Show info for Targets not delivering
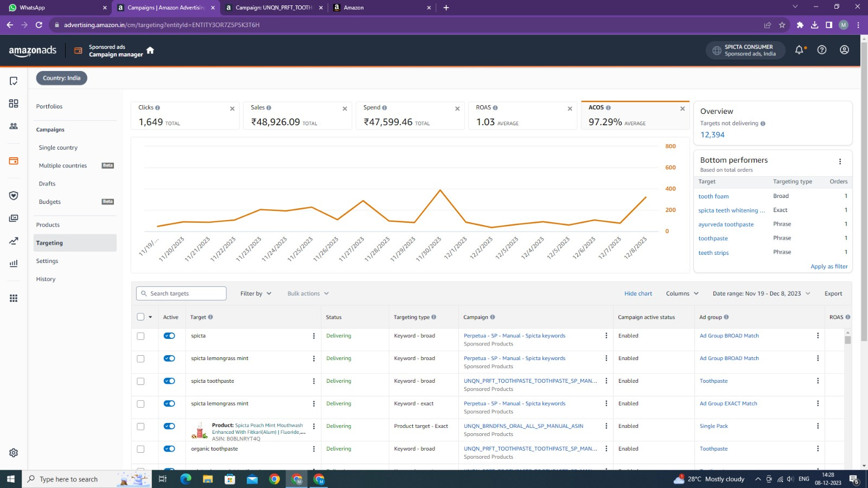The width and height of the screenshot is (868, 488). click(x=763, y=124)
